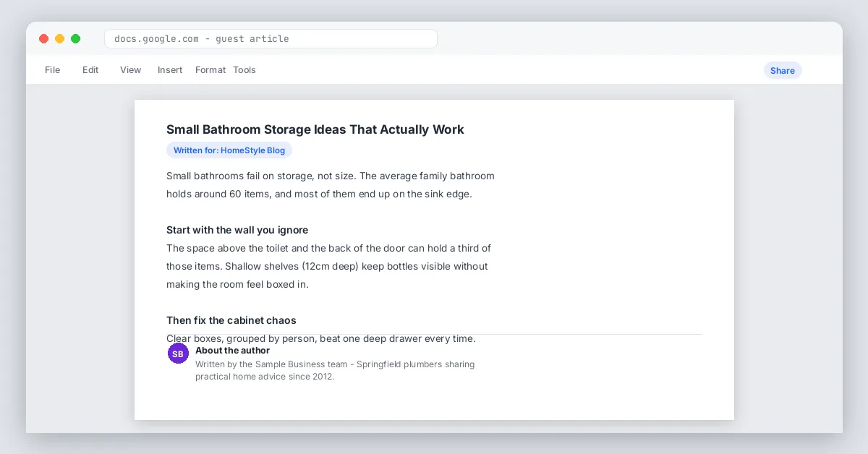Click the line starting 'The space above the toilet'

pyautogui.click(x=328, y=248)
